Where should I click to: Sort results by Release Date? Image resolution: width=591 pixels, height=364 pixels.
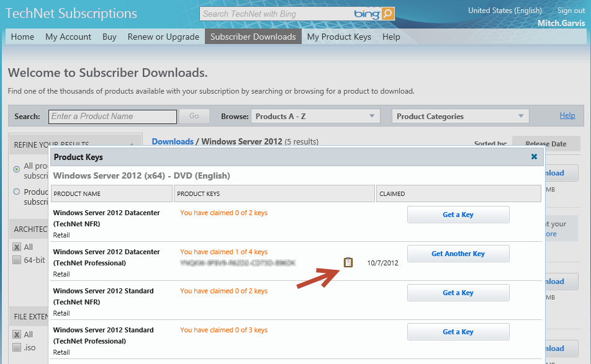(546, 144)
